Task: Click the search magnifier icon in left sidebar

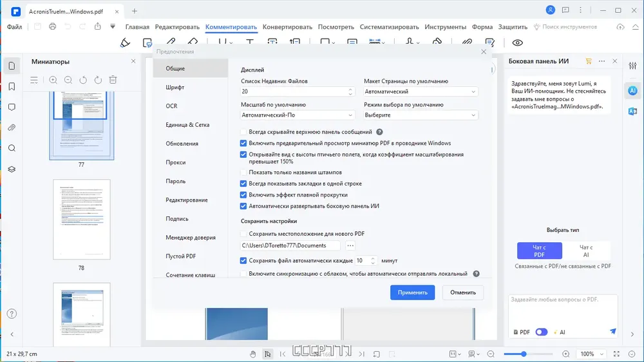Action: pyautogui.click(x=12, y=148)
